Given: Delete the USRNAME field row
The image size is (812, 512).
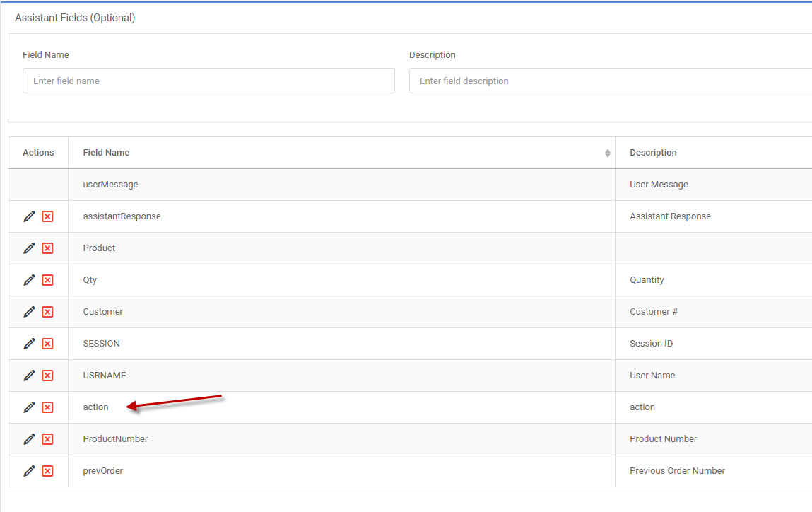Looking at the screenshot, I should coord(47,376).
